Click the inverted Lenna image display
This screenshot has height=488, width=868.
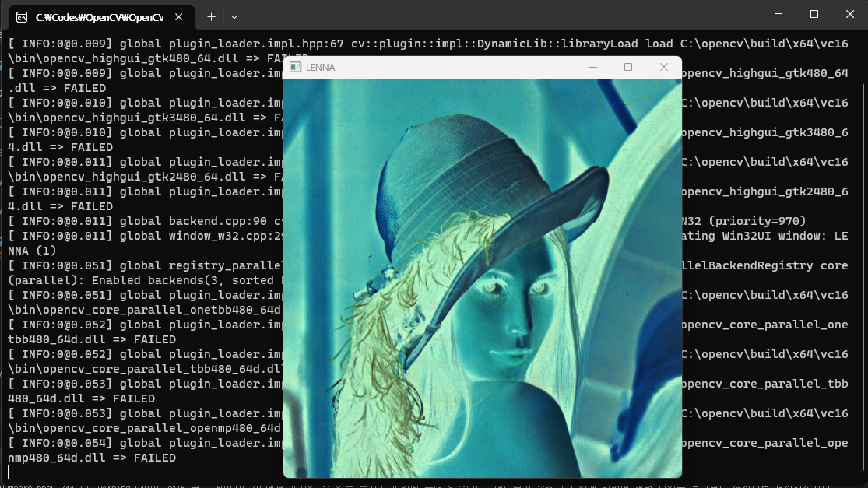482,279
